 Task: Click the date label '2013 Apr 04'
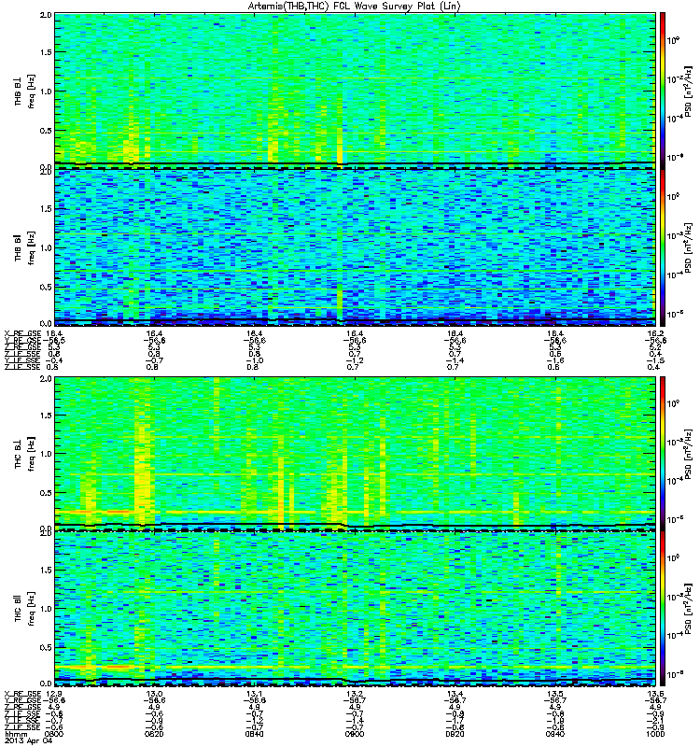[28, 741]
